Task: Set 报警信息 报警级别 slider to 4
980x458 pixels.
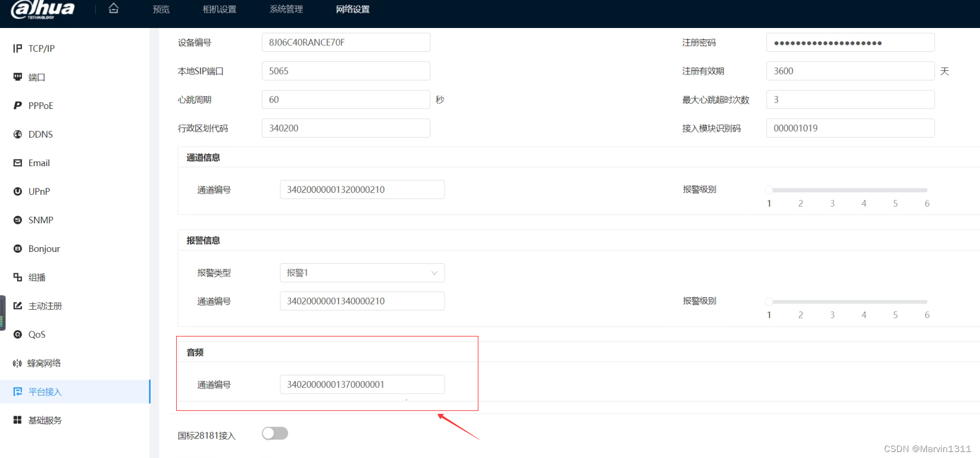Action: (863, 301)
